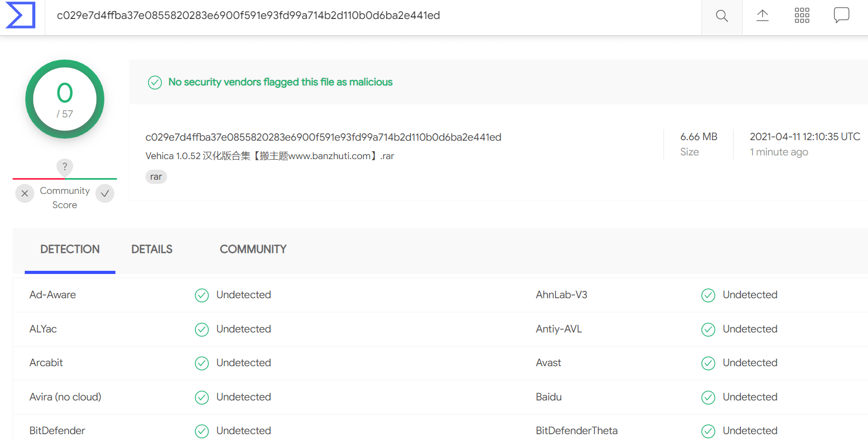Open the comment bubble icon
The width and height of the screenshot is (868, 441).
click(x=842, y=15)
